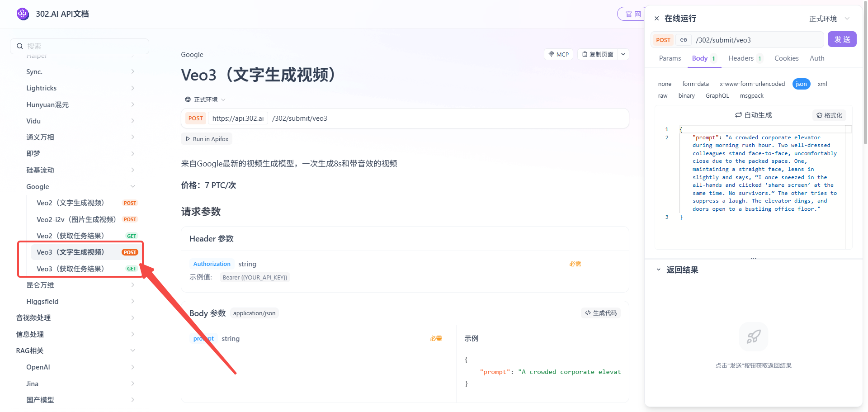This screenshot has width=868, height=412.
Task: Select the msgpack body type
Action: click(751, 96)
